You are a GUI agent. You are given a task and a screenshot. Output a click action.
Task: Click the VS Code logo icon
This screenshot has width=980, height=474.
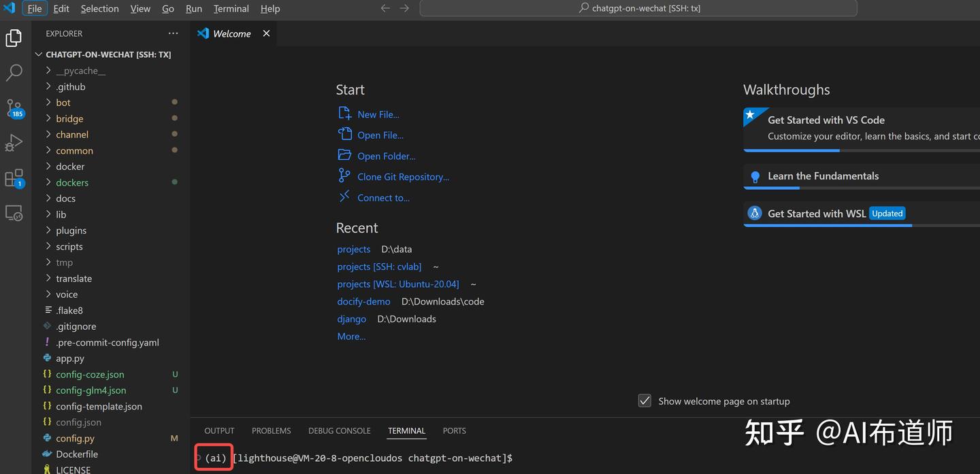9,8
